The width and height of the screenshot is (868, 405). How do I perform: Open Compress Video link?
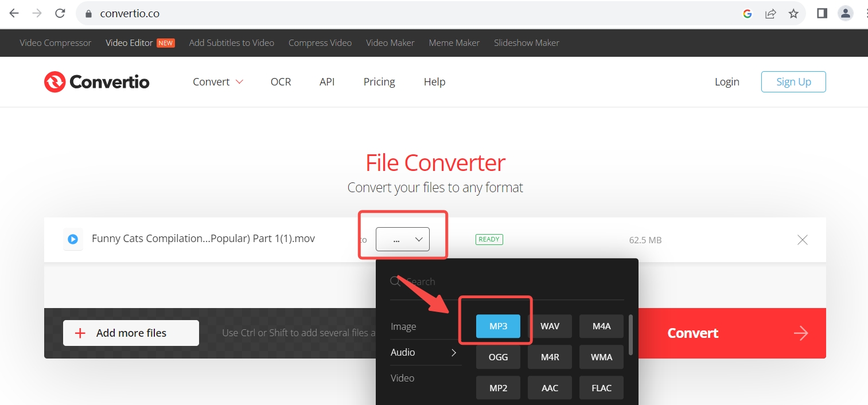(320, 42)
